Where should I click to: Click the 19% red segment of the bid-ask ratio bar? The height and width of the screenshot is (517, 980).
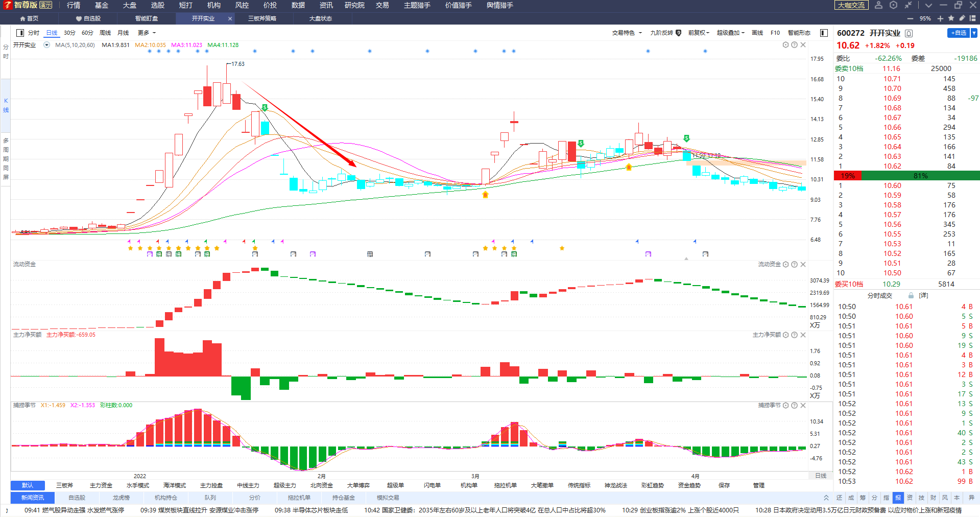(x=848, y=176)
